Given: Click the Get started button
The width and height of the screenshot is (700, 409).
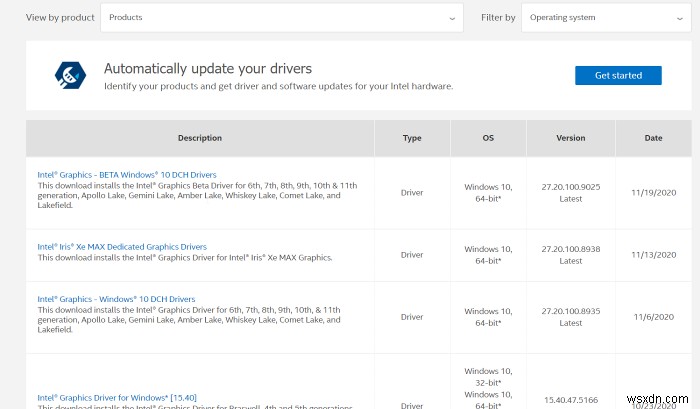Looking at the screenshot, I should tap(617, 75).
